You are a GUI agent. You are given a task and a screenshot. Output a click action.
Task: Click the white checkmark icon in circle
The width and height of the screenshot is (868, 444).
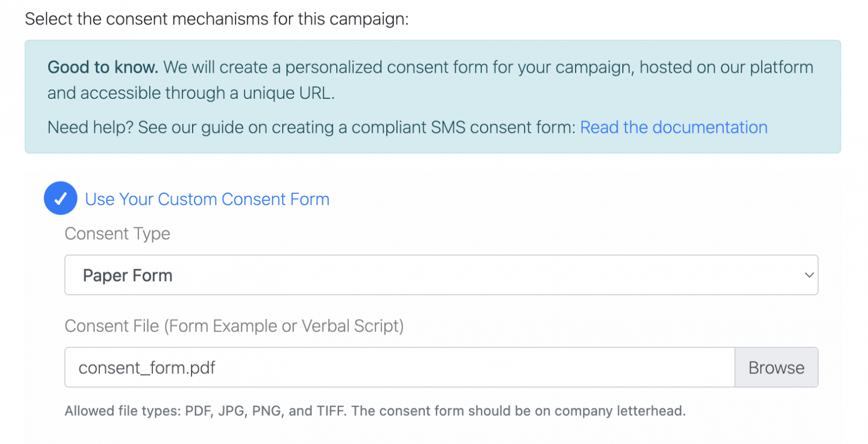61,198
